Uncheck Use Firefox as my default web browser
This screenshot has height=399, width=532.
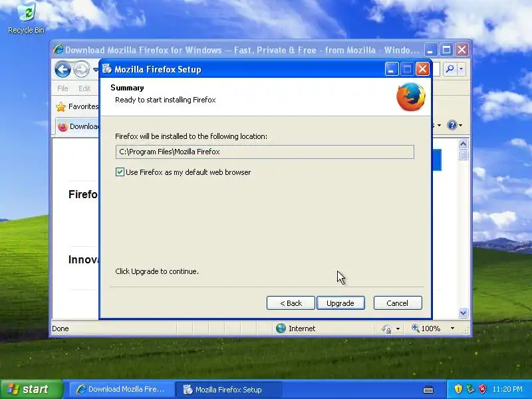click(120, 172)
